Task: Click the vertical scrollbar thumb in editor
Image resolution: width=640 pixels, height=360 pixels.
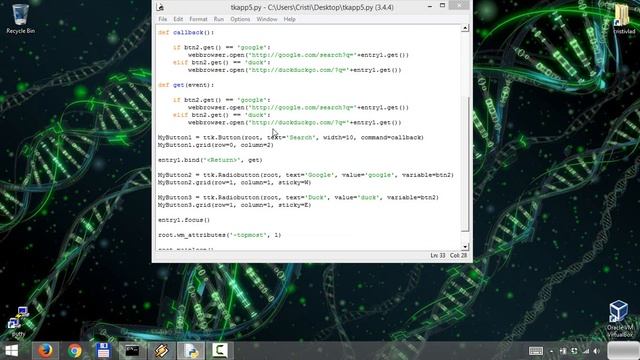Action: (x=465, y=164)
